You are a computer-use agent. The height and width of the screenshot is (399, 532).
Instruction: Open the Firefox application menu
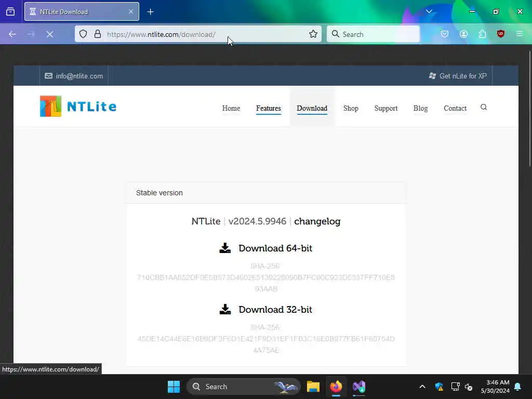pos(520,34)
